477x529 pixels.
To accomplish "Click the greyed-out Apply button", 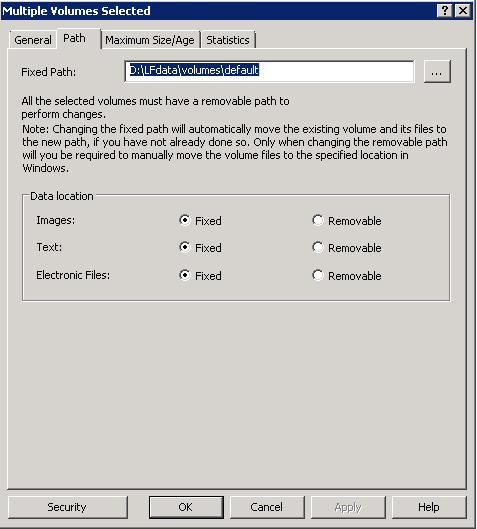I will click(x=348, y=507).
